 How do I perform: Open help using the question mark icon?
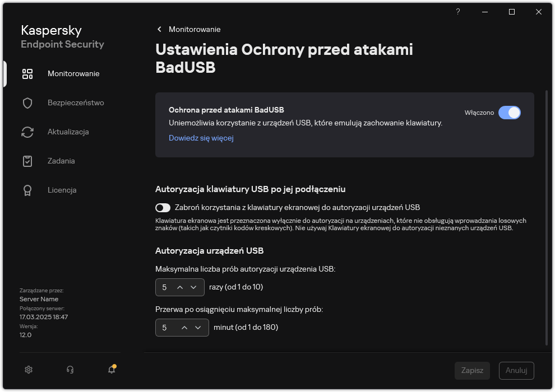point(457,11)
